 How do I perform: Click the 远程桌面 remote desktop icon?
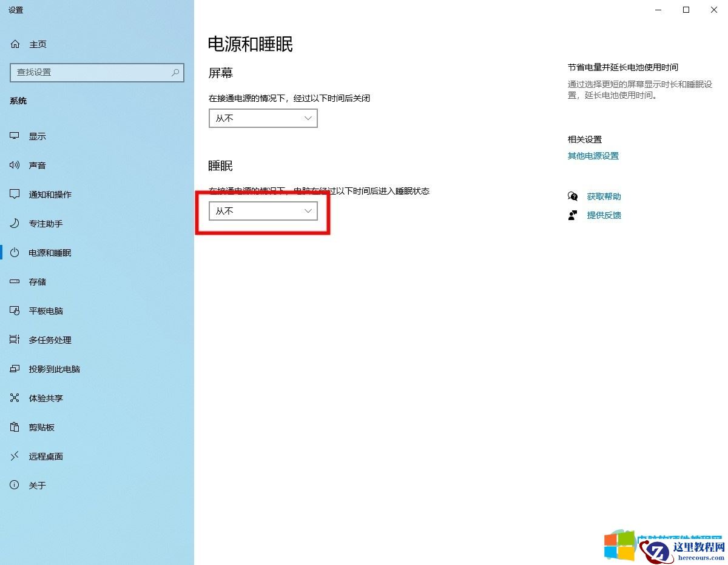[x=15, y=456]
